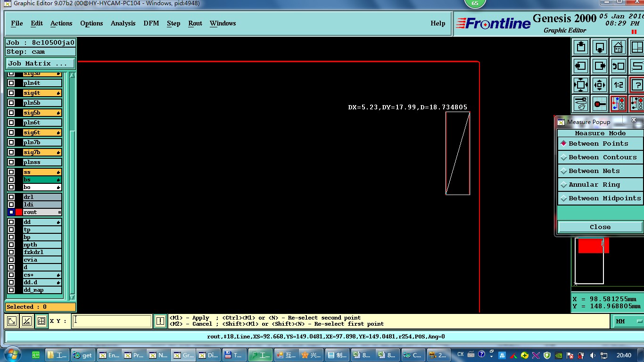
Task: Click the XY window pane icon
Action: point(637,47)
